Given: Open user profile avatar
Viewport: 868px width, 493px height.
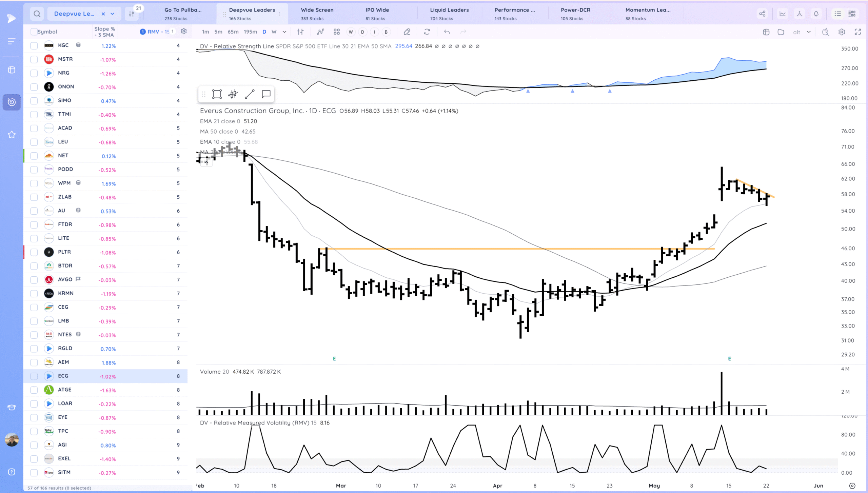Looking at the screenshot, I should pos(12,440).
